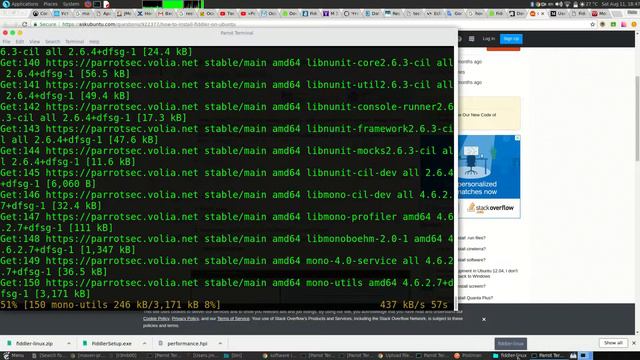
Task: Click Log in on the Ask Ubuntu page
Action: point(489,39)
